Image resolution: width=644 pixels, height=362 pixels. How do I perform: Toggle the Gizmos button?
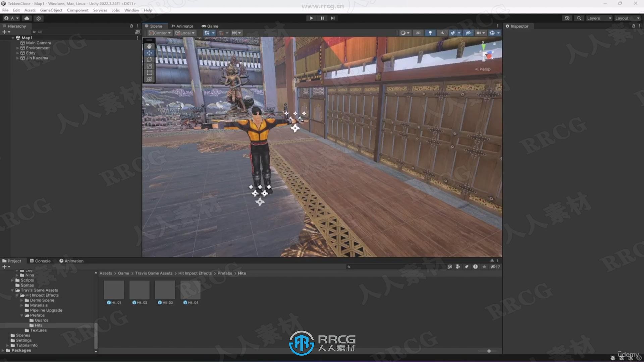coord(492,33)
